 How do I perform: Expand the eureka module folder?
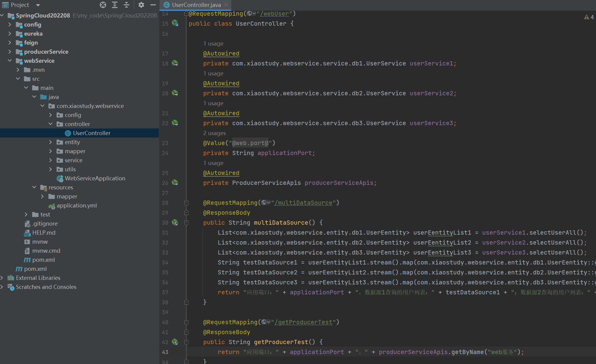[10, 33]
